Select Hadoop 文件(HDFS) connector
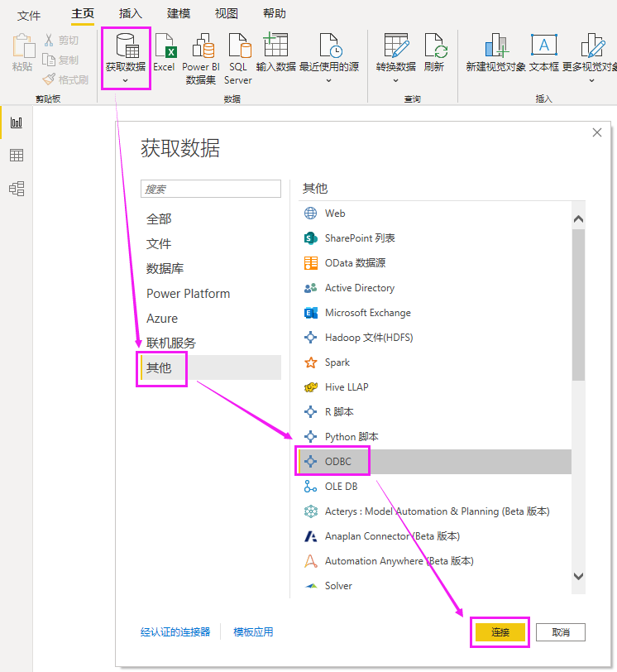The width and height of the screenshot is (617, 672). (435, 338)
